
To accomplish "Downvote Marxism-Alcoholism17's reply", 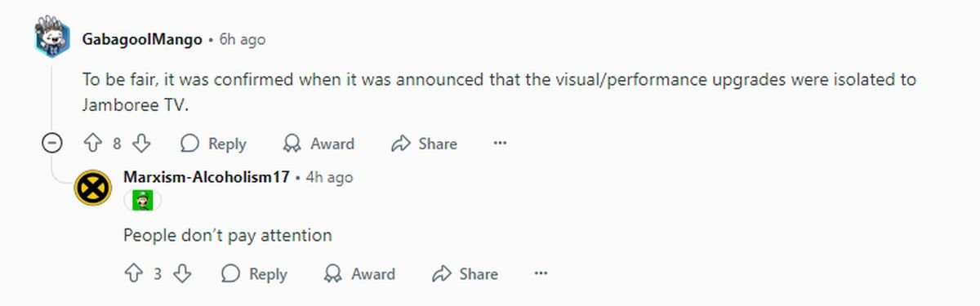I will pos(182,274).
